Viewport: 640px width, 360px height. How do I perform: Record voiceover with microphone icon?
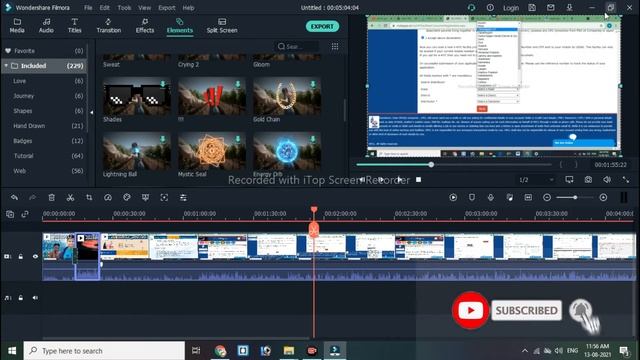(x=491, y=198)
